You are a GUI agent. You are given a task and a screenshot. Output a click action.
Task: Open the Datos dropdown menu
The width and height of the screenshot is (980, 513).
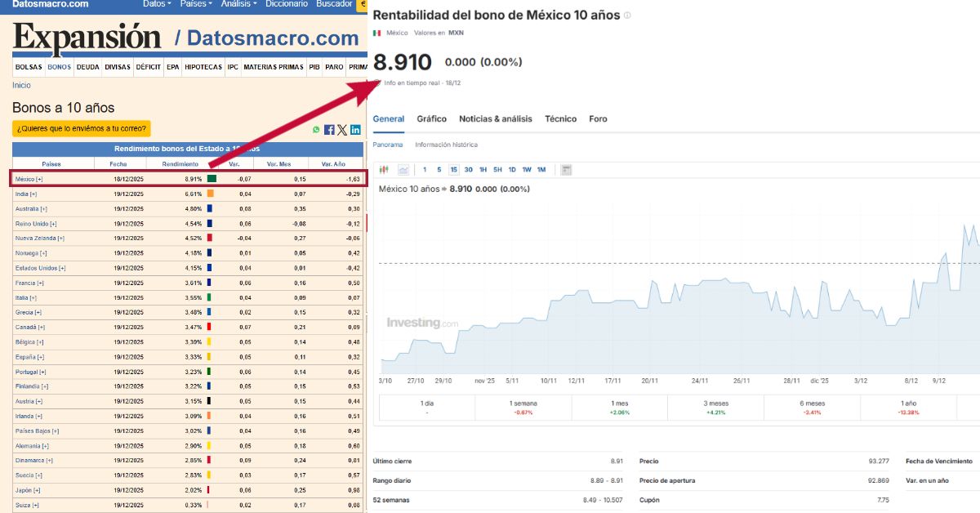(x=156, y=4)
